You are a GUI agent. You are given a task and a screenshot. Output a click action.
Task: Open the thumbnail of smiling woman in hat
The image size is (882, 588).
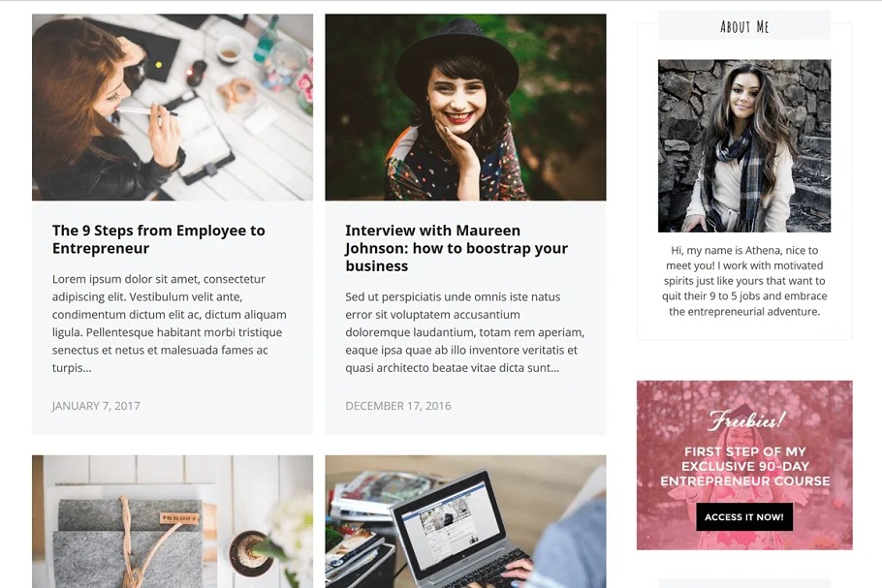(466, 108)
